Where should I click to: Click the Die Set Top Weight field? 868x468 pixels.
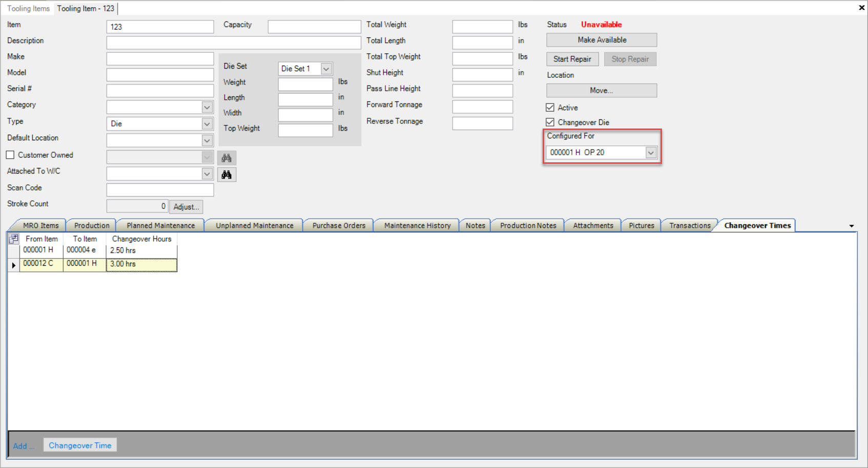click(x=305, y=130)
